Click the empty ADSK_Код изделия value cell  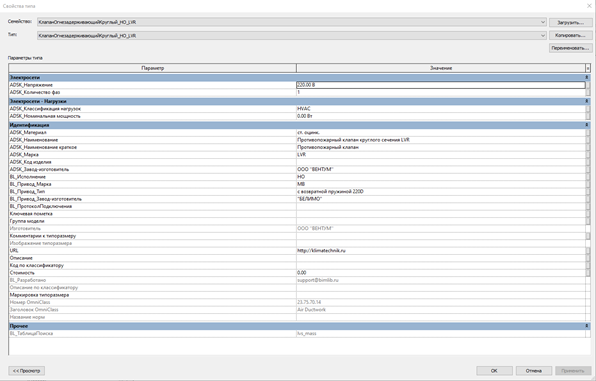[x=441, y=162]
